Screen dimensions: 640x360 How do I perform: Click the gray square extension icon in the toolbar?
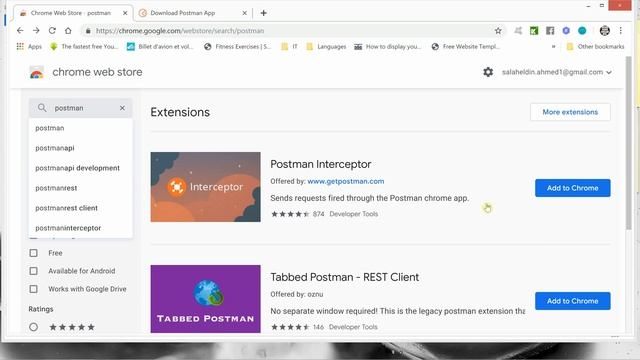tap(550, 31)
